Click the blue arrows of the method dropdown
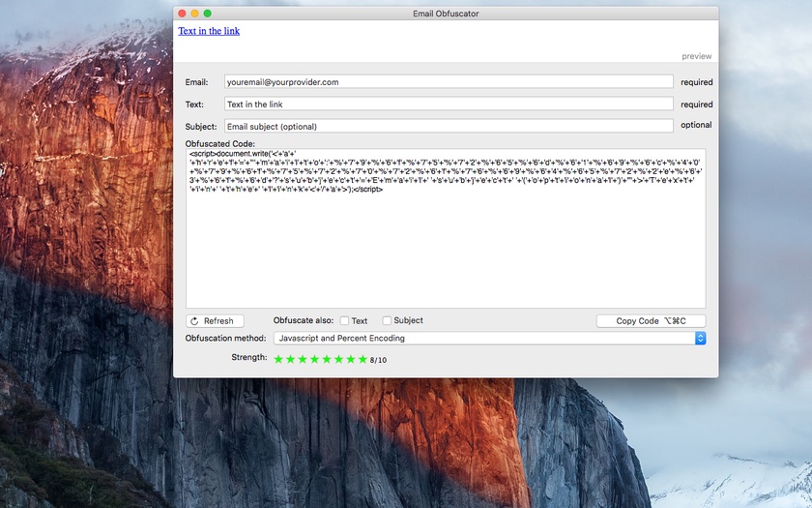Image resolution: width=812 pixels, height=508 pixels. tap(701, 339)
